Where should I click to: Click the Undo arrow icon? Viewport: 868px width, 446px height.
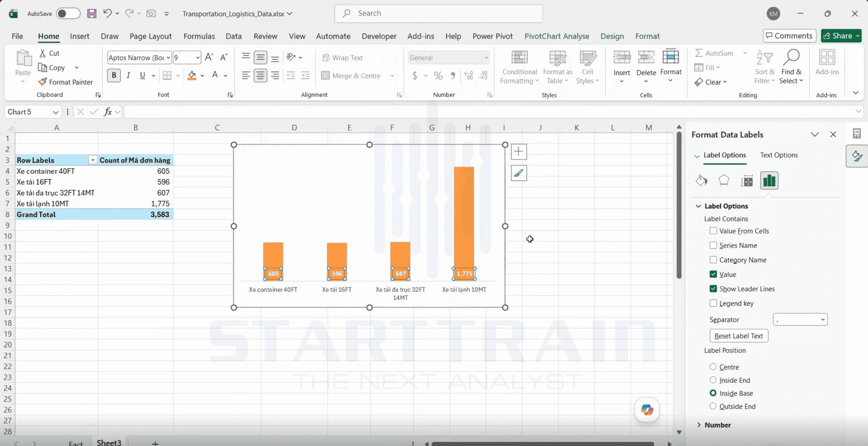pyautogui.click(x=107, y=14)
